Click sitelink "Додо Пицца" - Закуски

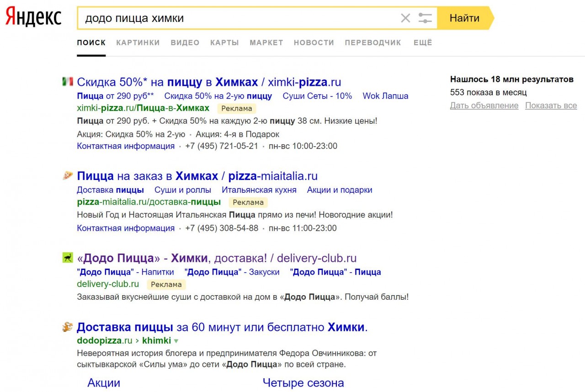(x=232, y=272)
